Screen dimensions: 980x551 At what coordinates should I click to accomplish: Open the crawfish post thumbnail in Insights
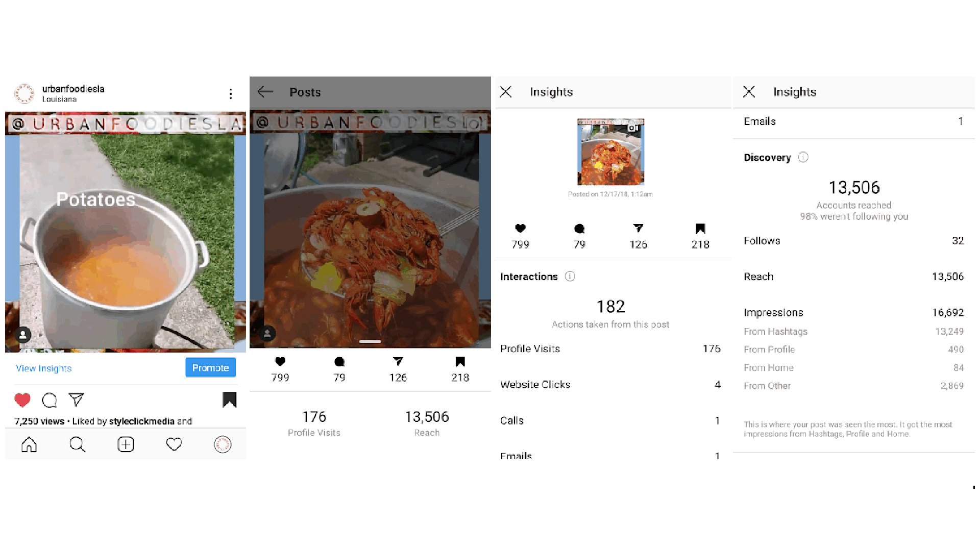(x=610, y=152)
